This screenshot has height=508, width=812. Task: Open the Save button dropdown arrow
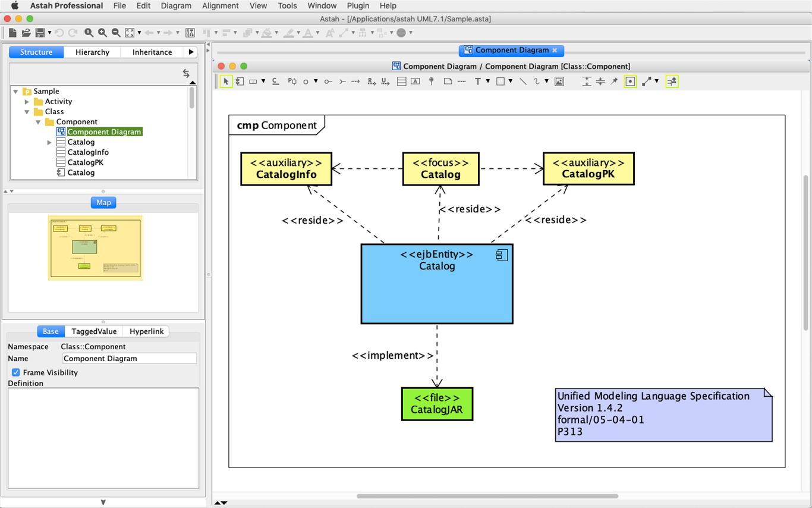pyautogui.click(x=49, y=33)
